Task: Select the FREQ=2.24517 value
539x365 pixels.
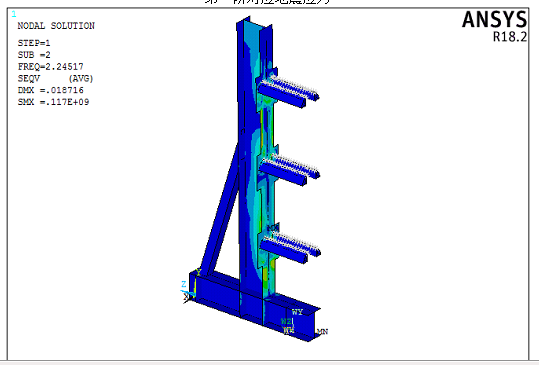Action: pos(51,67)
